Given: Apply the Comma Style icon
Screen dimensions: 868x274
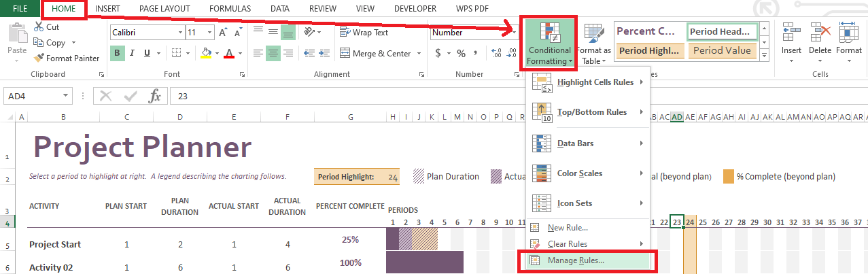Looking at the screenshot, I should coord(474,53).
